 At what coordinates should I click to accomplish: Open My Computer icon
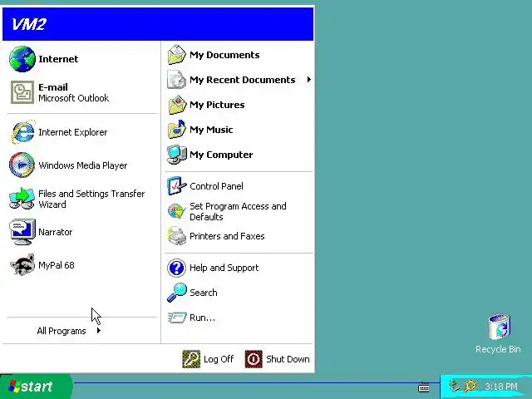177,155
